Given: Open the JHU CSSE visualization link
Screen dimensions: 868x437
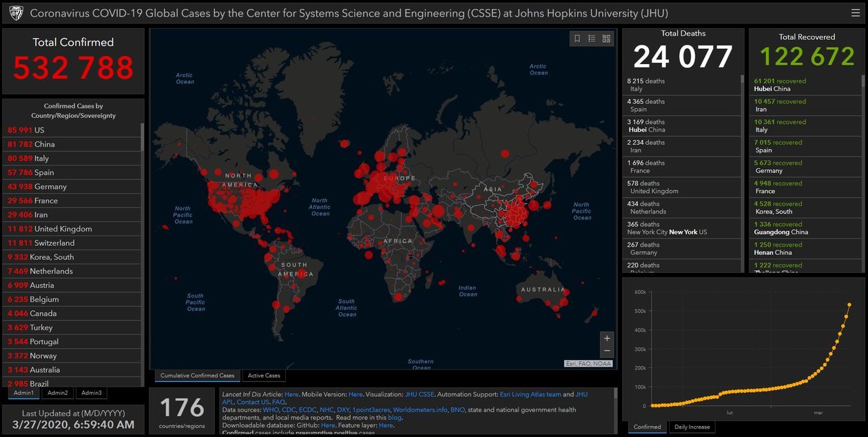Looking at the screenshot, I should click(x=420, y=394).
